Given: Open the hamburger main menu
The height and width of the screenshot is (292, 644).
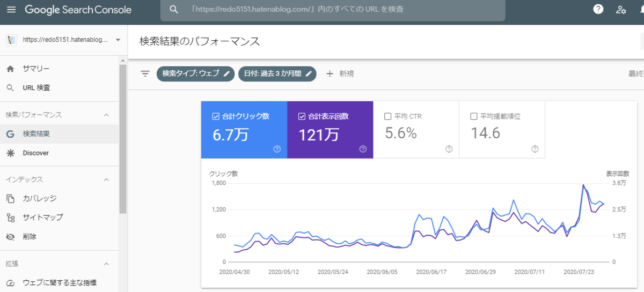Looking at the screenshot, I should (x=11, y=10).
